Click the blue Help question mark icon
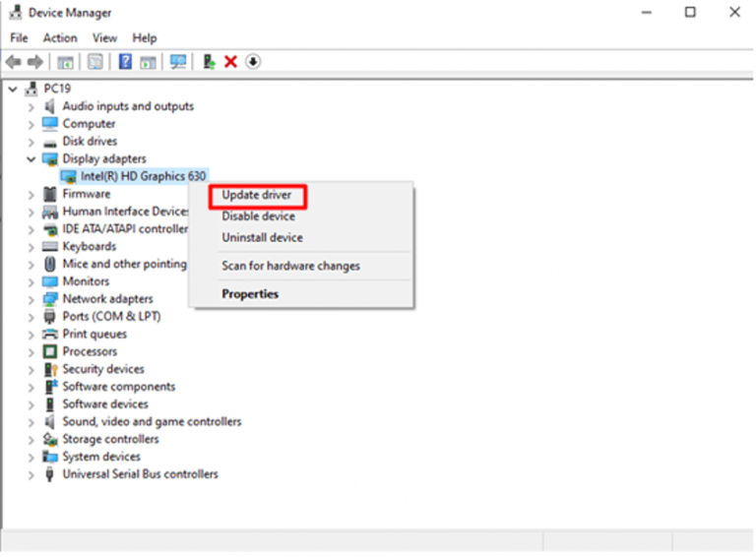The width and height of the screenshot is (756, 557). [125, 62]
